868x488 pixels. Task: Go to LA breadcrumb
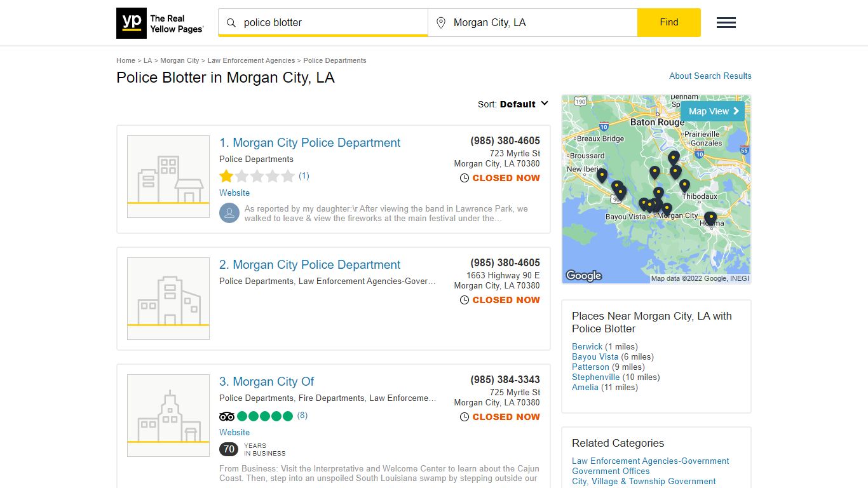147,60
